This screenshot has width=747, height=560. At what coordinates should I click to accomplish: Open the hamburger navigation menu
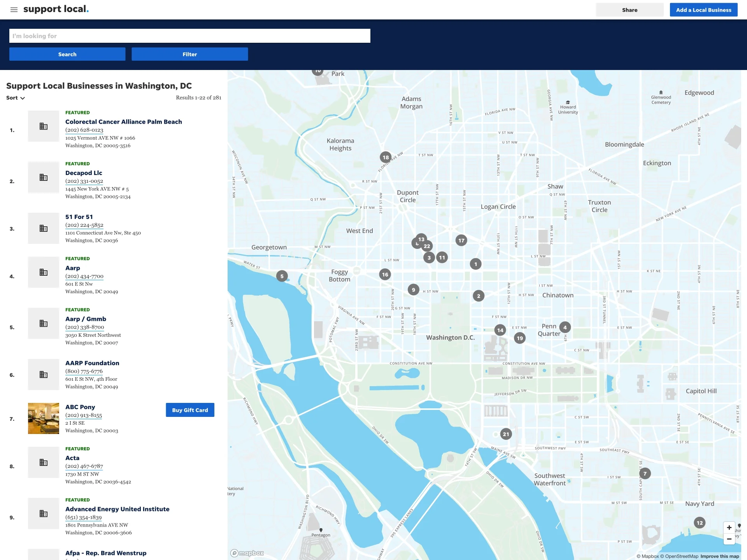click(14, 10)
